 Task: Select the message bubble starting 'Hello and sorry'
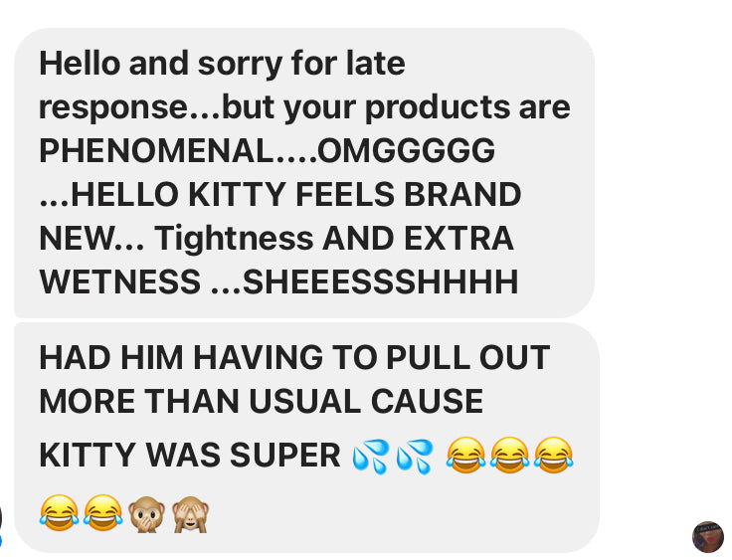pyautogui.click(x=304, y=172)
